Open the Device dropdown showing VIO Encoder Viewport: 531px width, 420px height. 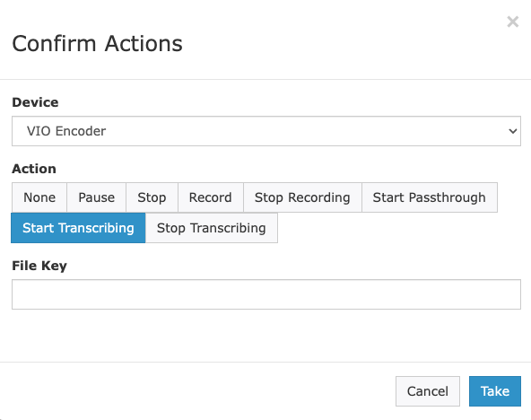point(266,131)
